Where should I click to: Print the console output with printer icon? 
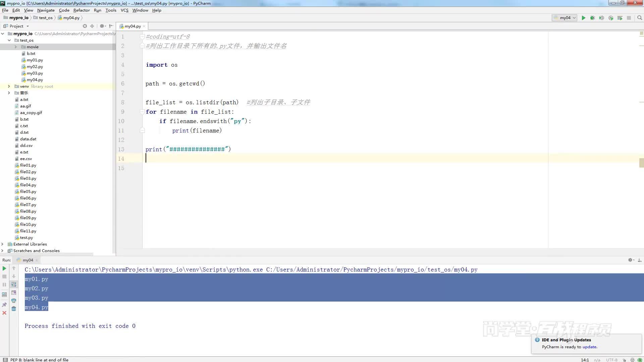[14, 301]
